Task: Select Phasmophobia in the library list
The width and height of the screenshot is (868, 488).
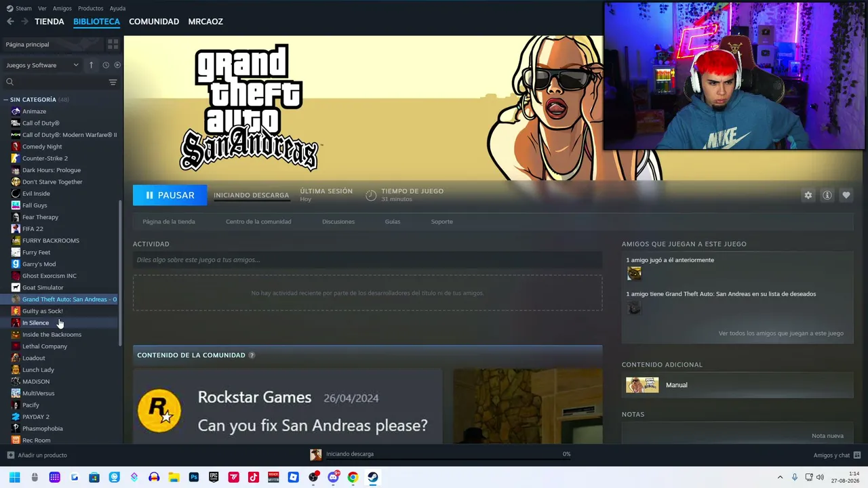Action: click(x=42, y=428)
